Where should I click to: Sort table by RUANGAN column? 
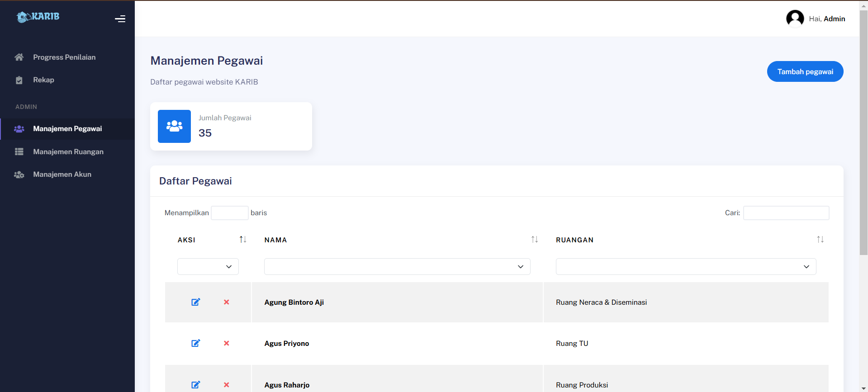tap(820, 240)
